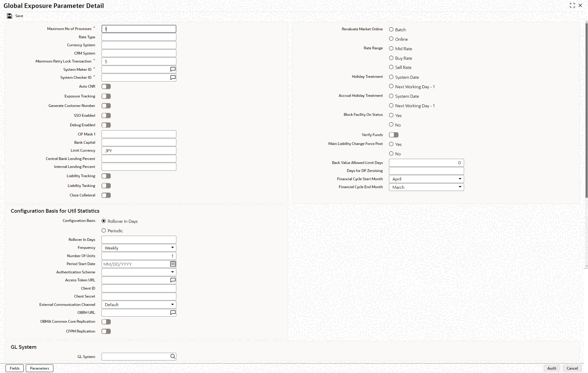Image resolution: width=588 pixels, height=373 pixels.
Task: Toggle Debug Enabled switch
Action: tap(106, 125)
